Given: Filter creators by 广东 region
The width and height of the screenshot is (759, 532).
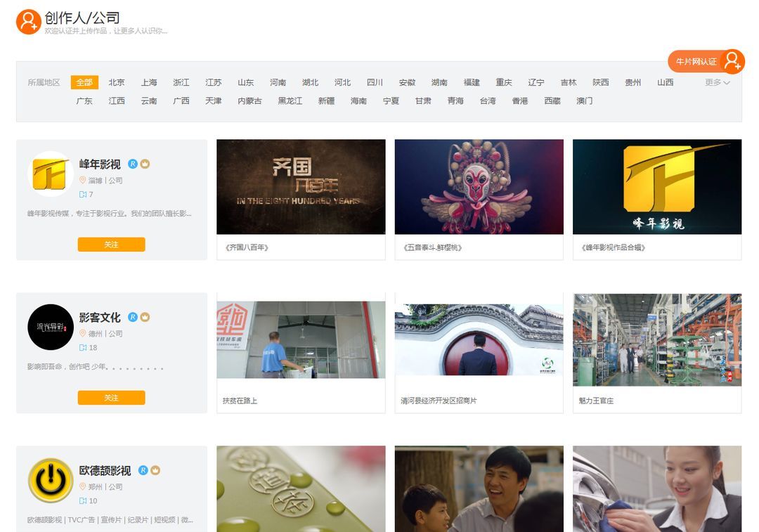Looking at the screenshot, I should (84, 100).
